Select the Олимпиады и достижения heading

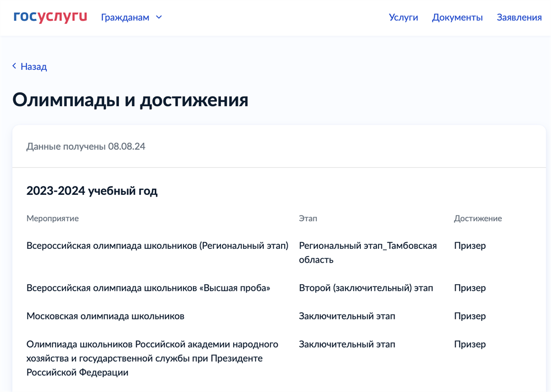point(131,100)
